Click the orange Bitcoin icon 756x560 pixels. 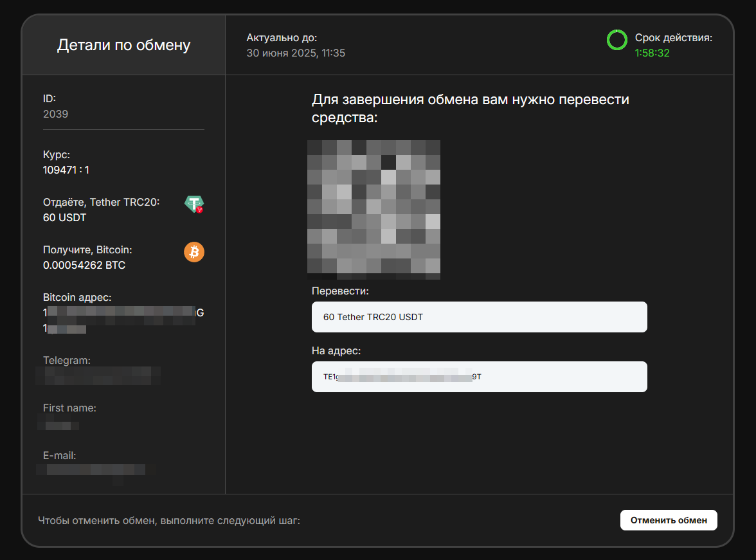[x=194, y=252]
